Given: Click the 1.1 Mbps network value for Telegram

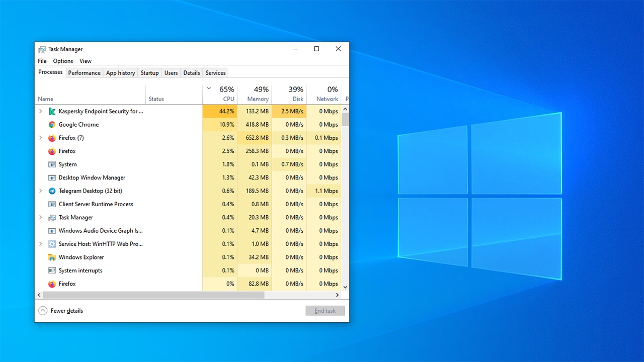Looking at the screenshot, I should (327, 191).
